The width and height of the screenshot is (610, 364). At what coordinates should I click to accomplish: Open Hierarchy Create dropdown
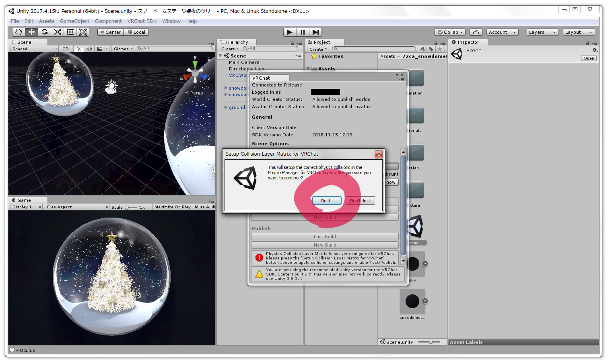point(229,49)
